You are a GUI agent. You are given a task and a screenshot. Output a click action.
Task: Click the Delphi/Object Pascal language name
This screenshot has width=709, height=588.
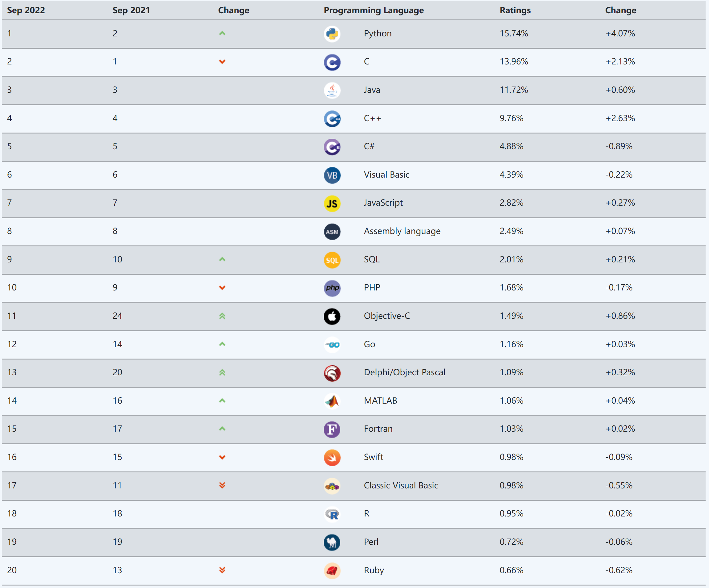(x=404, y=372)
